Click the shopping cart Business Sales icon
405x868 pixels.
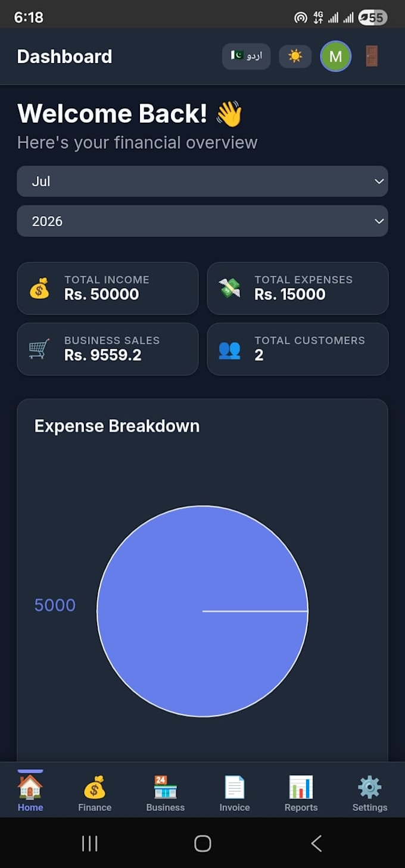pos(39,349)
